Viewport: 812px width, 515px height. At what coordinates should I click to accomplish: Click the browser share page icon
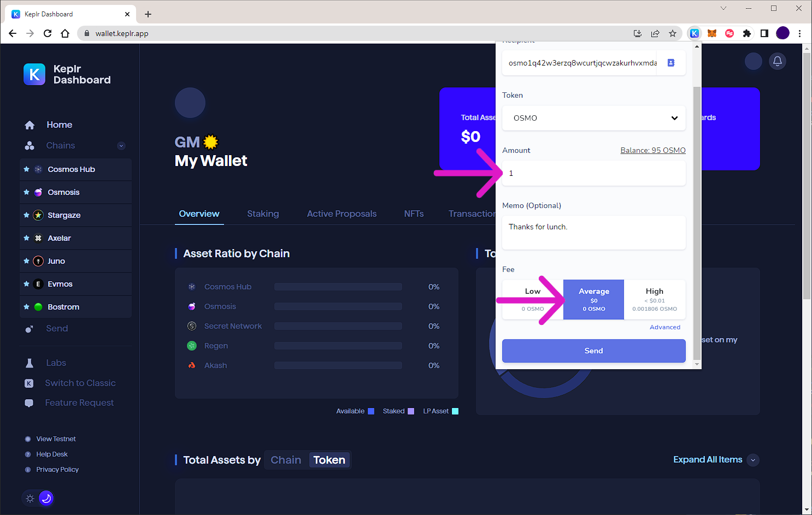655,33
